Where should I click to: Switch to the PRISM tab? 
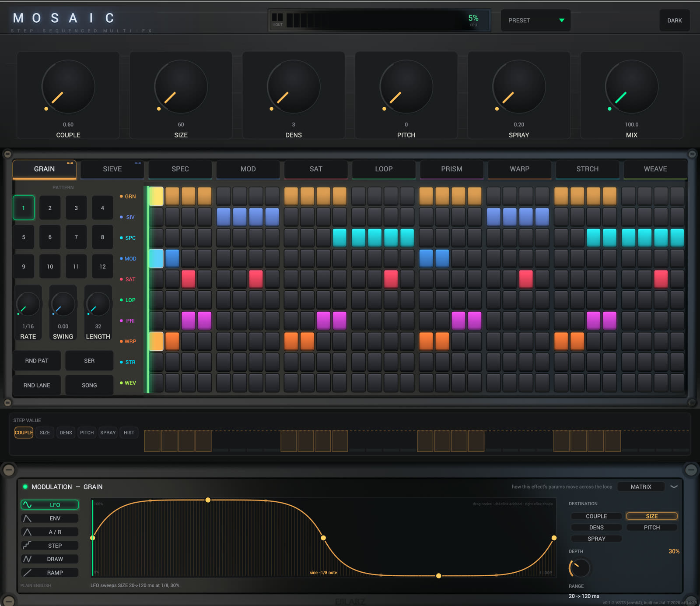(451, 169)
